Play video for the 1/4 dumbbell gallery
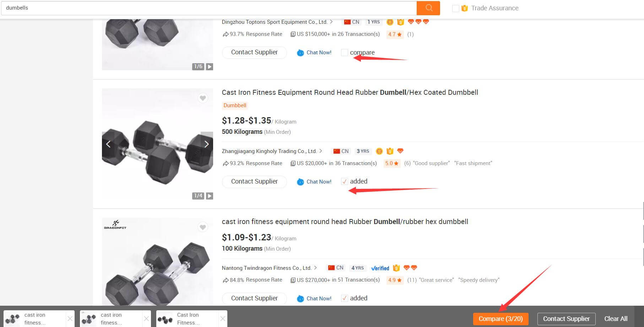The width and height of the screenshot is (644, 327). tap(210, 196)
